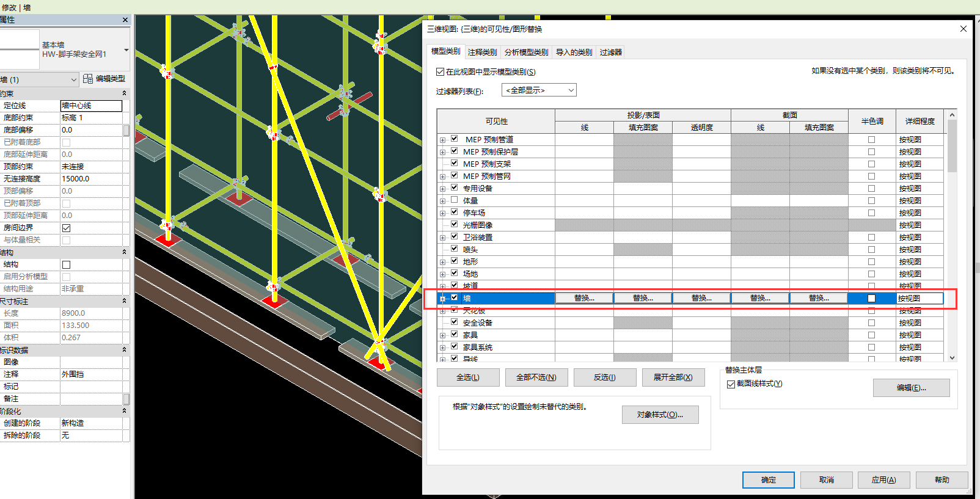980x499 pixels.
Task: Click the 反选(I) button
Action: coord(605,377)
